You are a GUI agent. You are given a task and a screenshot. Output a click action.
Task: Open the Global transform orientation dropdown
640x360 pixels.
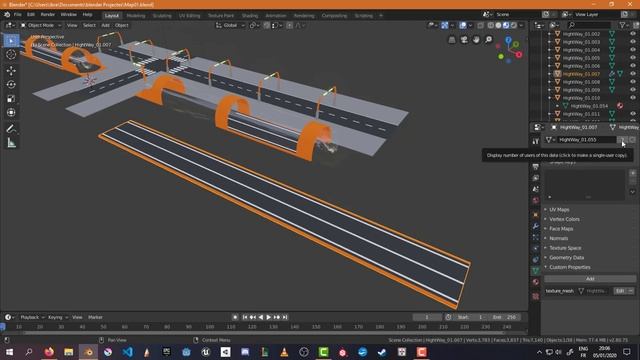pyautogui.click(x=230, y=25)
